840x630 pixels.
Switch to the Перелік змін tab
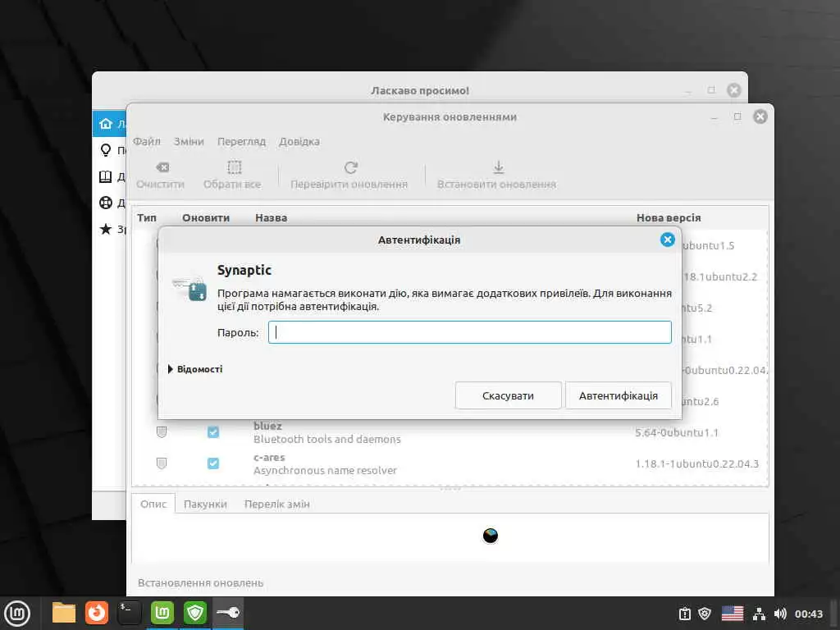click(x=276, y=504)
